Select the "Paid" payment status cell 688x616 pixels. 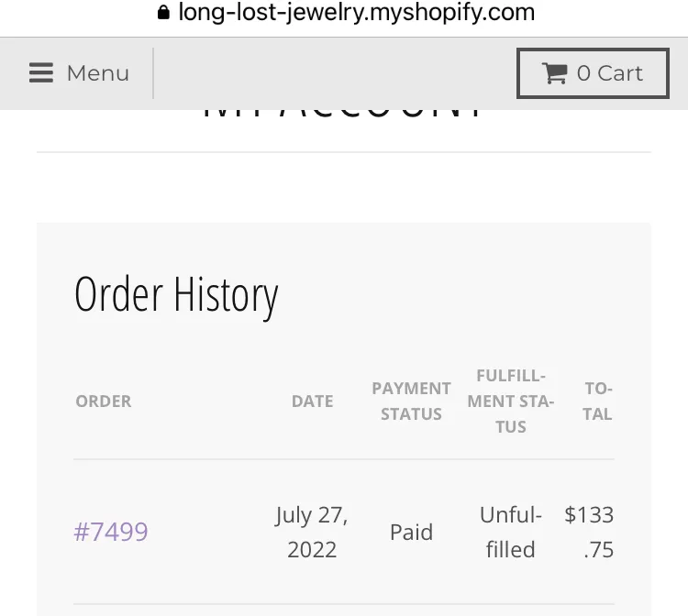[x=411, y=532]
